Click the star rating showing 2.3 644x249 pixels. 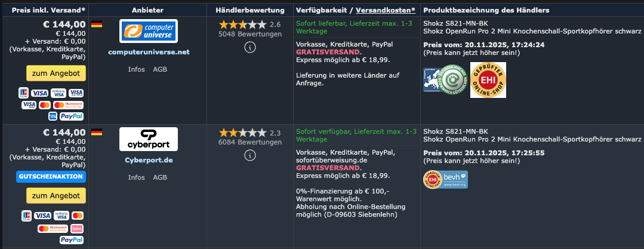pyautogui.click(x=242, y=133)
